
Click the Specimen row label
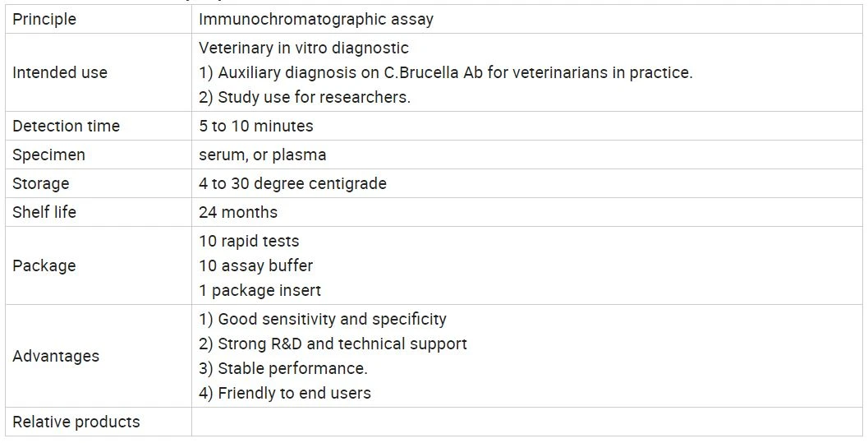48,155
